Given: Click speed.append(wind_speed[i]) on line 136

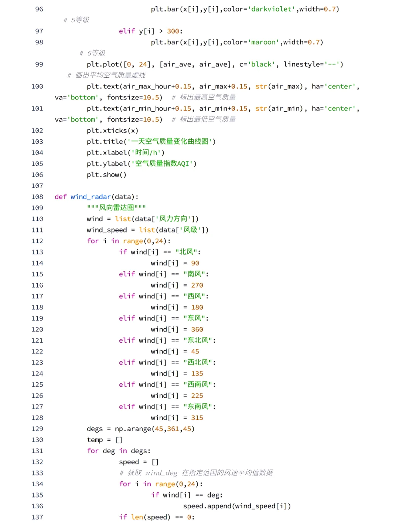Looking at the screenshot, I should [236, 506].
